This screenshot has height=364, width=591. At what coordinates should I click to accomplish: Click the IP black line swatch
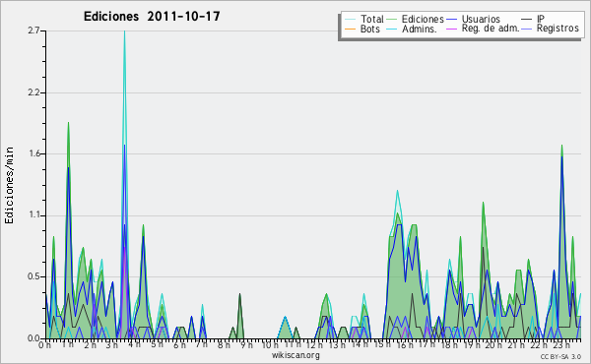[527, 20]
